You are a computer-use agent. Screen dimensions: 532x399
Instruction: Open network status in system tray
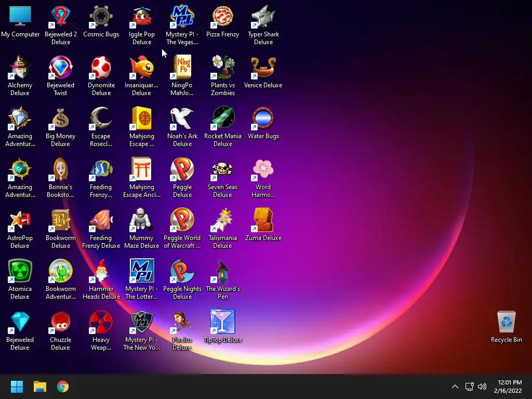(x=469, y=387)
